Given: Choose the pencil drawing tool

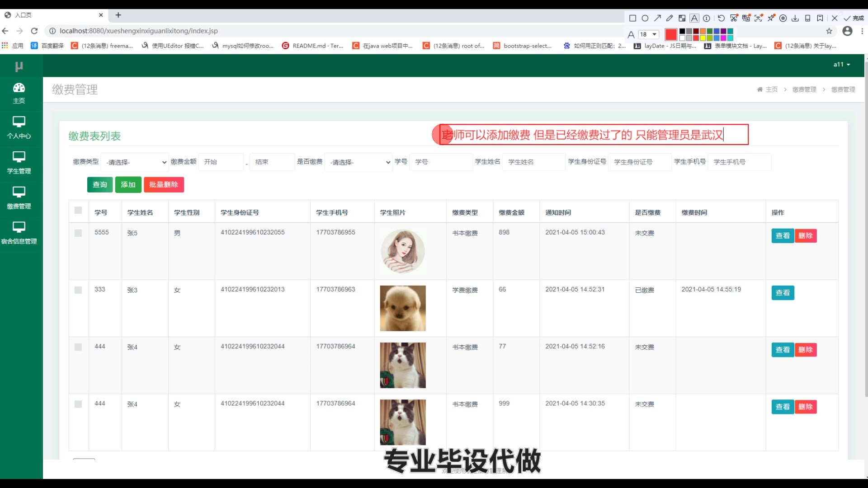Looking at the screenshot, I should click(670, 18).
